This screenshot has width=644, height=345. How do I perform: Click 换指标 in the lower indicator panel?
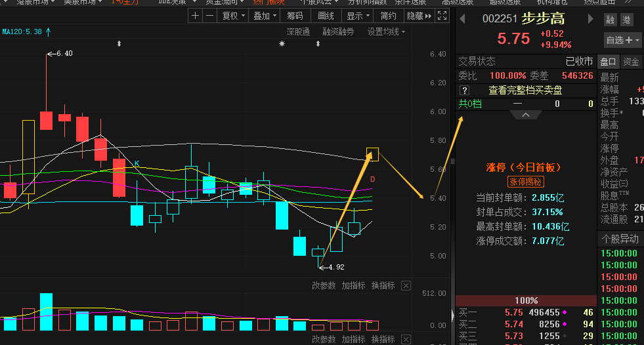(383, 339)
